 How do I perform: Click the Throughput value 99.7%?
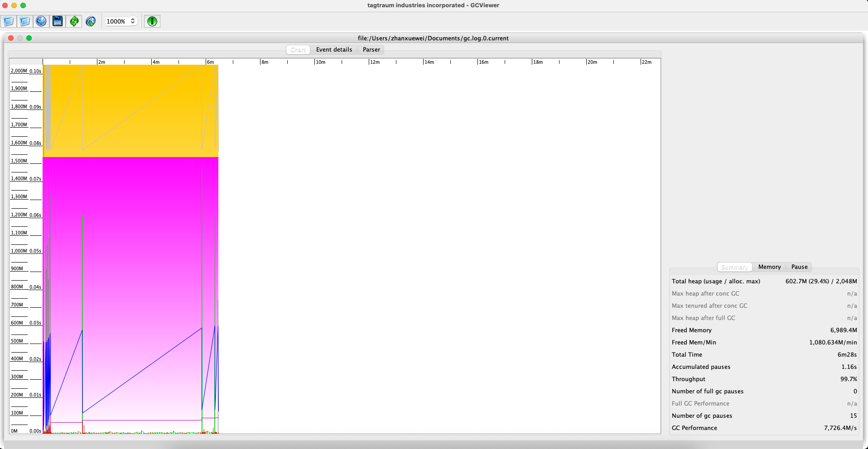(849, 379)
